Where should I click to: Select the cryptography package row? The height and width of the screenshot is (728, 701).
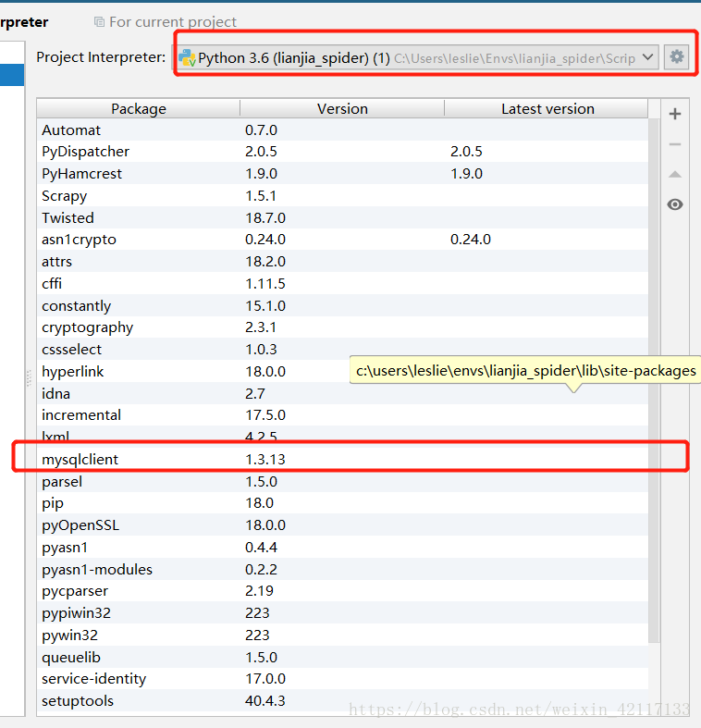342,327
